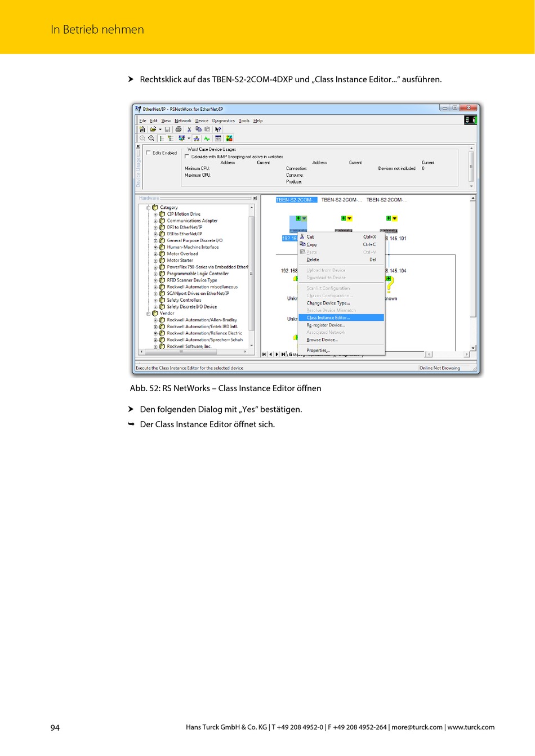
Task: Choose Delete in the context menu
Action: (x=341, y=260)
